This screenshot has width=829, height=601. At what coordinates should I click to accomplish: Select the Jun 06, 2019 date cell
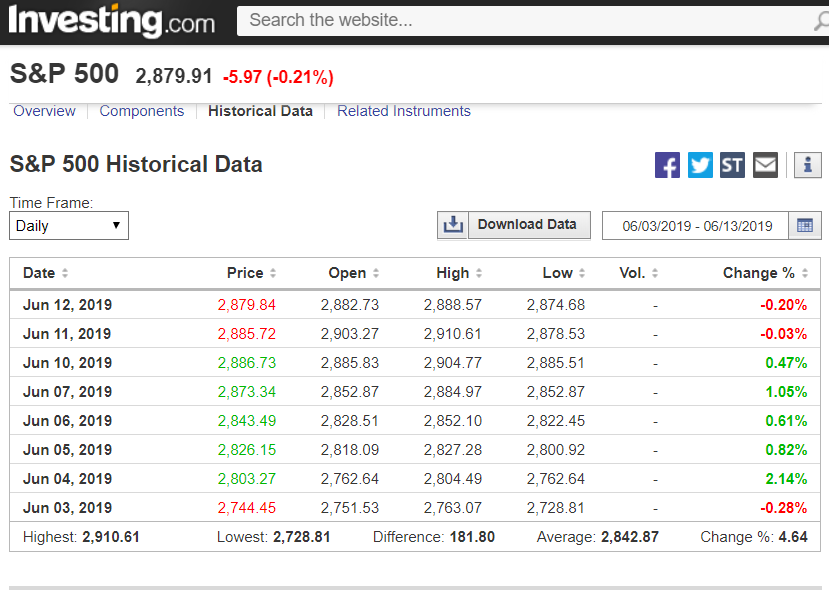68,421
